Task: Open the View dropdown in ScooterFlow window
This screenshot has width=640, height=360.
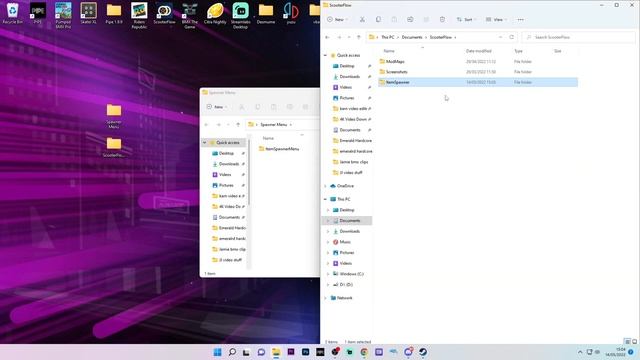Action: tap(496, 20)
